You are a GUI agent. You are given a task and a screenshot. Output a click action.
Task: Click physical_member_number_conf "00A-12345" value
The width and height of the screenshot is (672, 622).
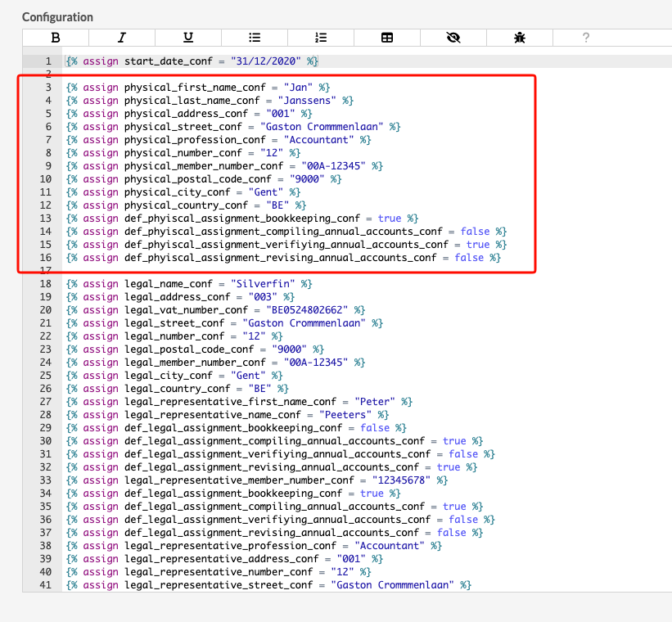coord(333,166)
